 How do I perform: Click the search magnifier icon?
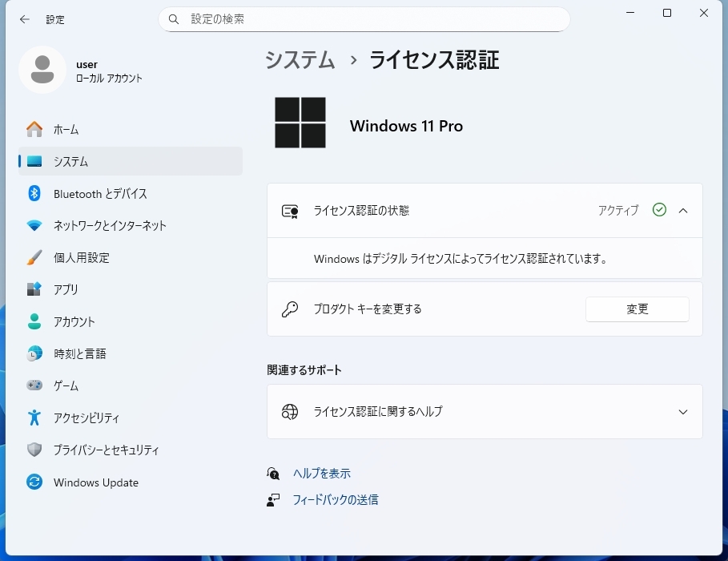[174, 19]
